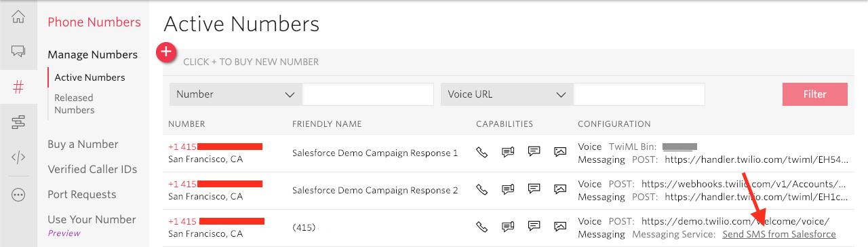Open Buy a Number in the side menu

point(83,144)
